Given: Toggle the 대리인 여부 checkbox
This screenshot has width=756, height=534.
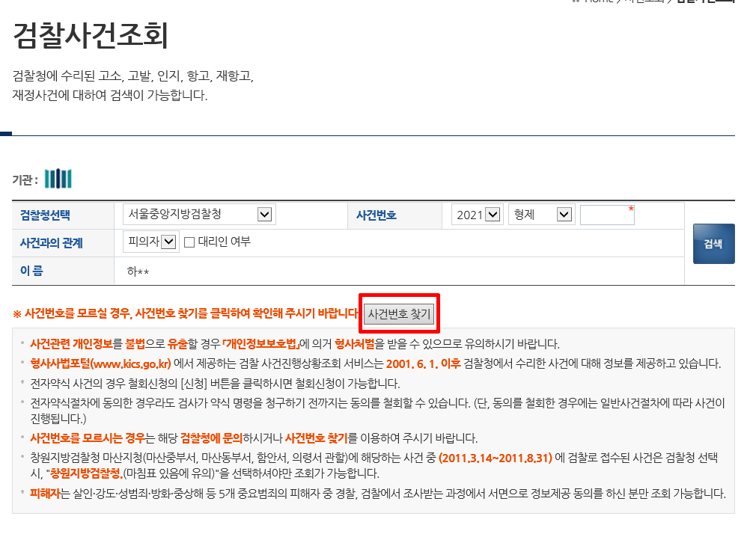Looking at the screenshot, I should click(x=189, y=242).
